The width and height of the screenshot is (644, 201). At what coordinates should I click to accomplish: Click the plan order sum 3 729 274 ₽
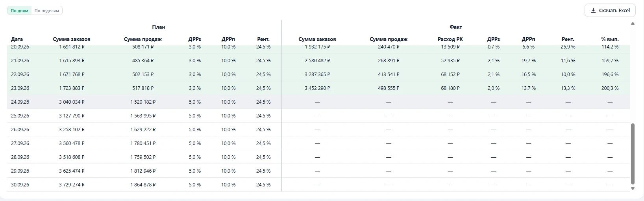(72, 185)
